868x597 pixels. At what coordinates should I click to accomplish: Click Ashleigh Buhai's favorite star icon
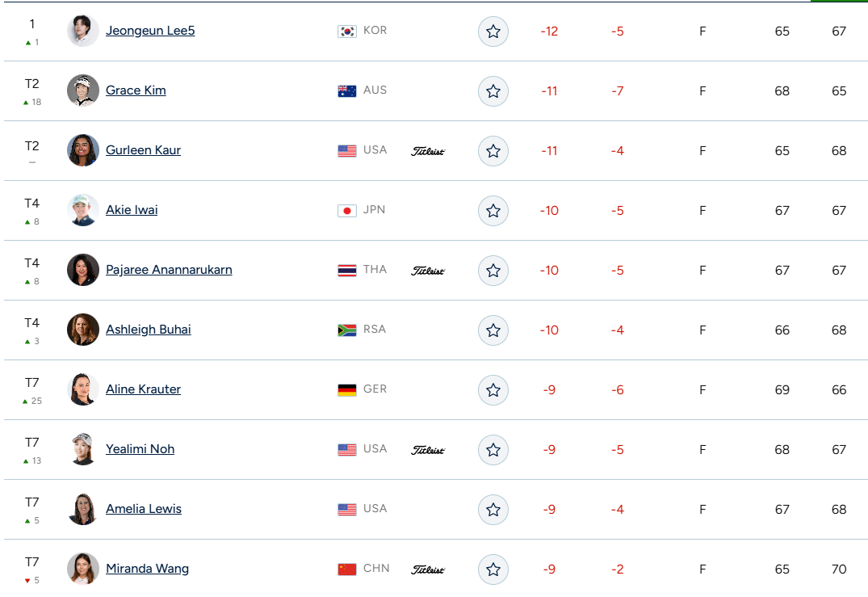tap(493, 330)
